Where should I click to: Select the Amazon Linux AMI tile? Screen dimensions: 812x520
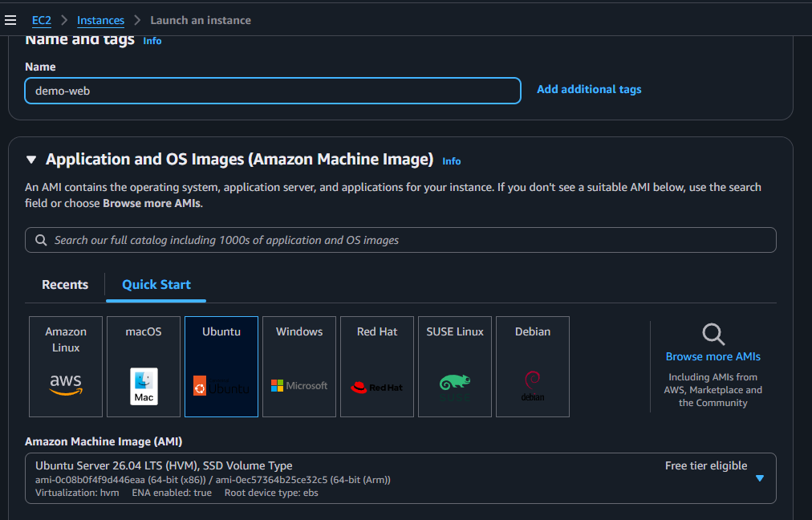point(66,366)
